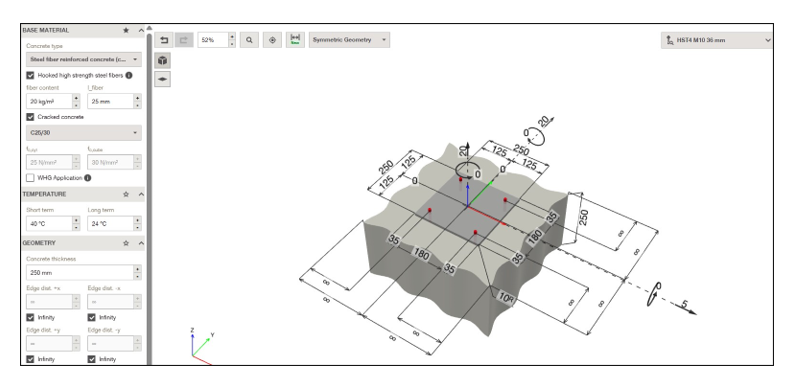The height and width of the screenshot is (377, 790).
Task: Open the HST4 M10 36 mm anchor dropdown
Action: 716,40
